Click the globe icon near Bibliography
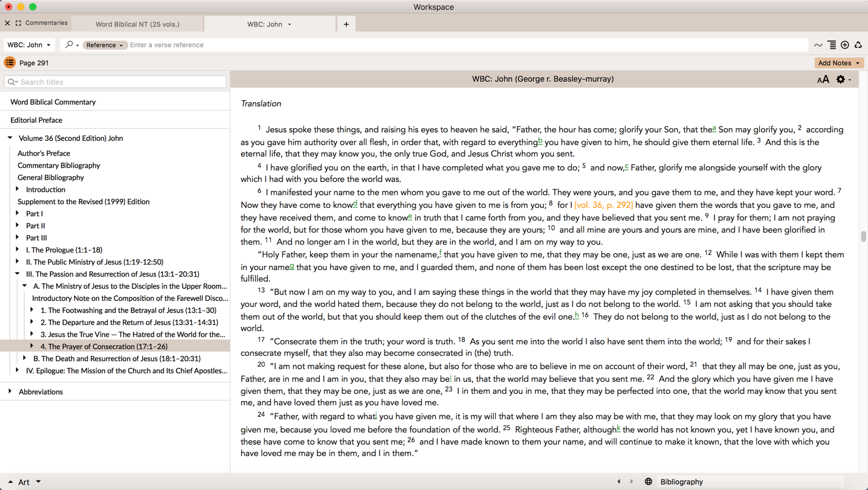Image resolution: width=868 pixels, height=490 pixels. pos(648,482)
